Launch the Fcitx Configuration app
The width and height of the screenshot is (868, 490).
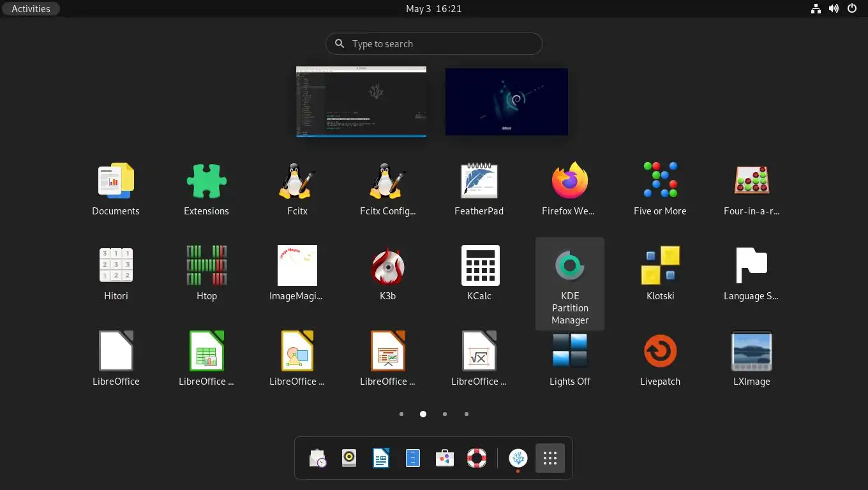[388, 188]
